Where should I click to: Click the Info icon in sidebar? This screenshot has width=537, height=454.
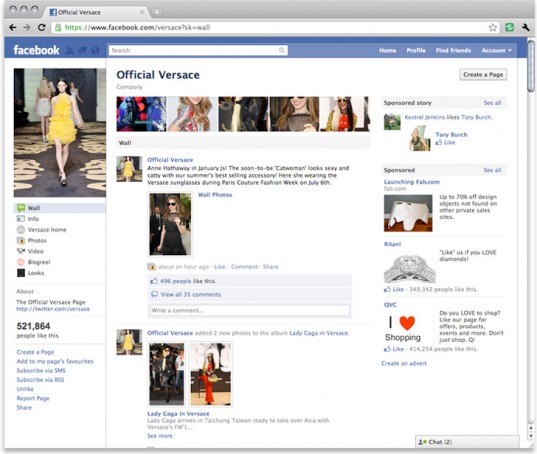[21, 218]
